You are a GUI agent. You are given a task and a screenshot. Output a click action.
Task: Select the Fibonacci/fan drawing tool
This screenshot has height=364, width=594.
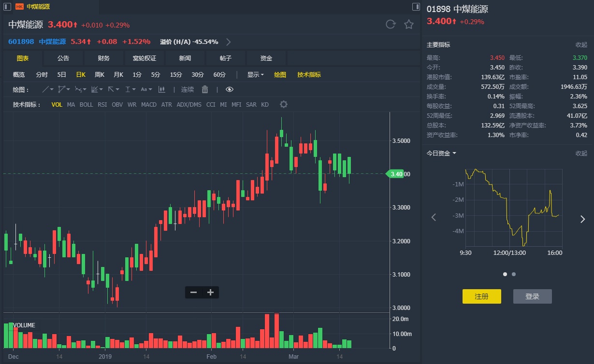coord(97,89)
